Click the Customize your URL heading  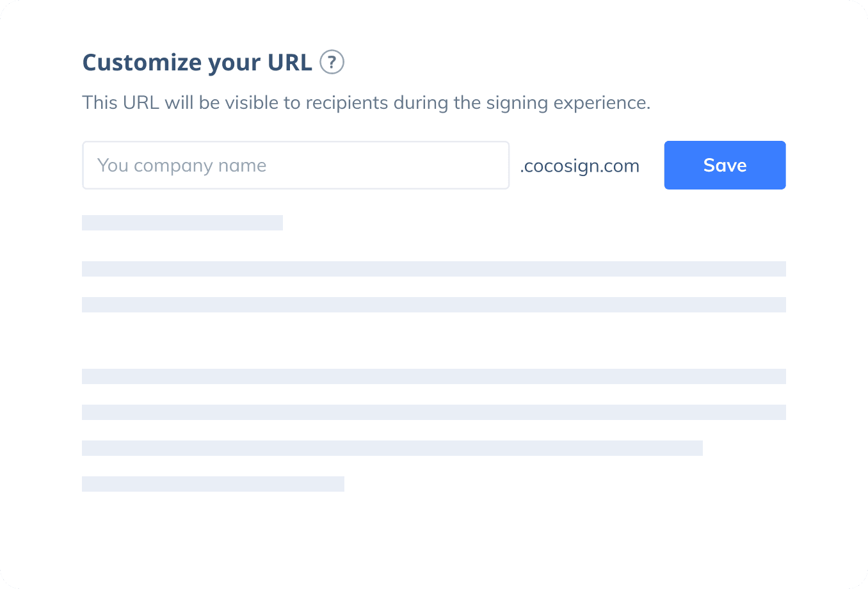[x=197, y=62]
